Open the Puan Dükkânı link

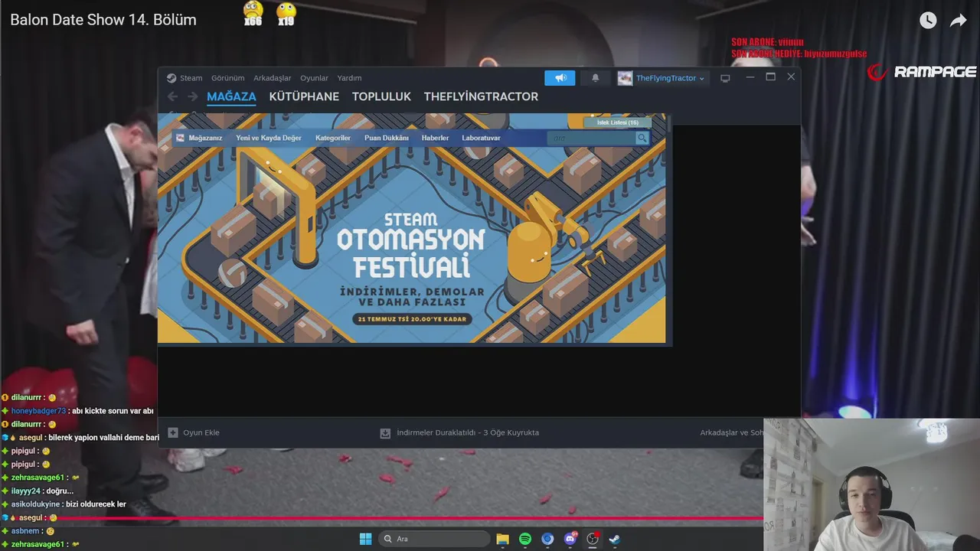[x=387, y=138]
